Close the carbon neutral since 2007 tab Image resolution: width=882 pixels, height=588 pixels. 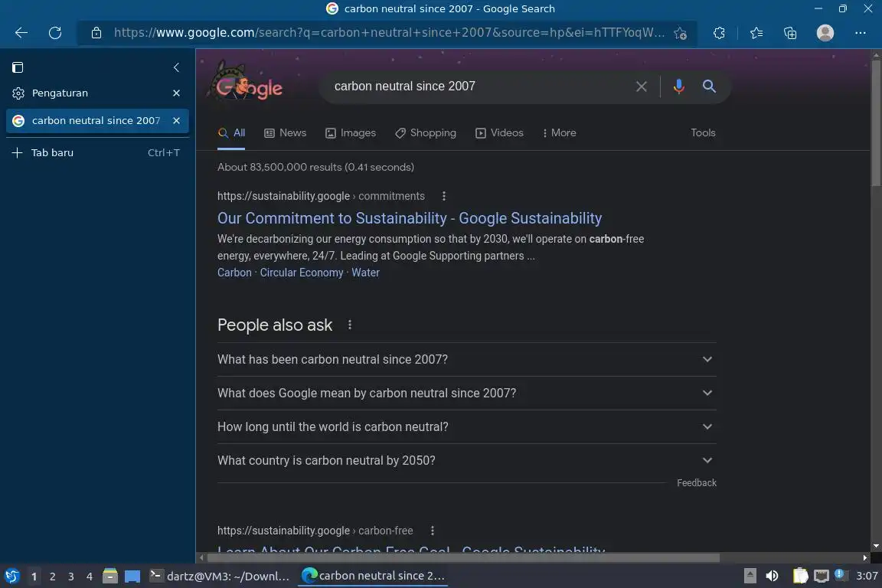coord(176,120)
